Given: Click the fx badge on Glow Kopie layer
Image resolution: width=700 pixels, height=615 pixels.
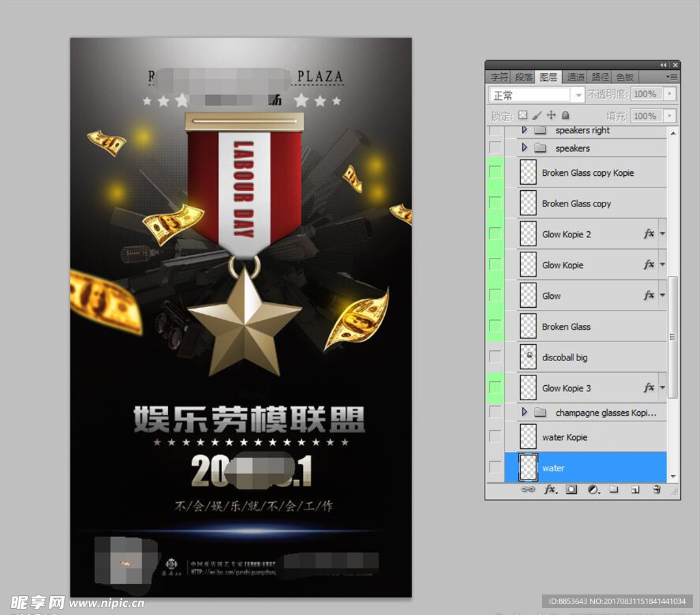Looking at the screenshot, I should (x=649, y=264).
